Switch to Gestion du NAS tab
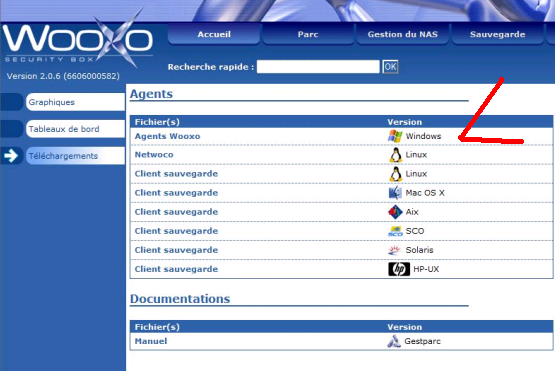The height and width of the screenshot is (371, 555). click(x=402, y=34)
